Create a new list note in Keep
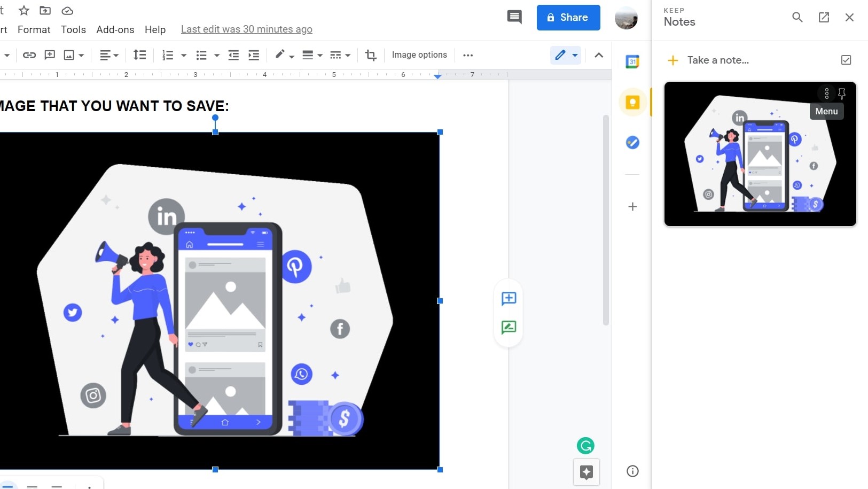 coord(846,60)
